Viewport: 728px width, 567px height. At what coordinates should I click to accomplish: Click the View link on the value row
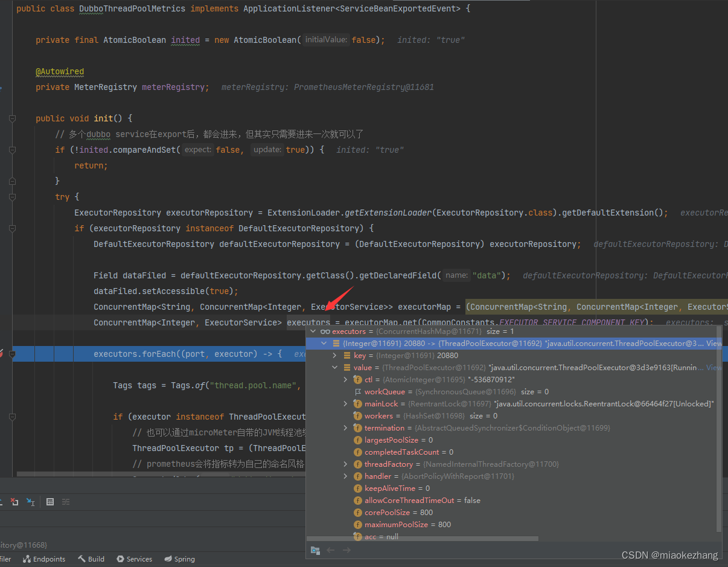click(x=714, y=368)
